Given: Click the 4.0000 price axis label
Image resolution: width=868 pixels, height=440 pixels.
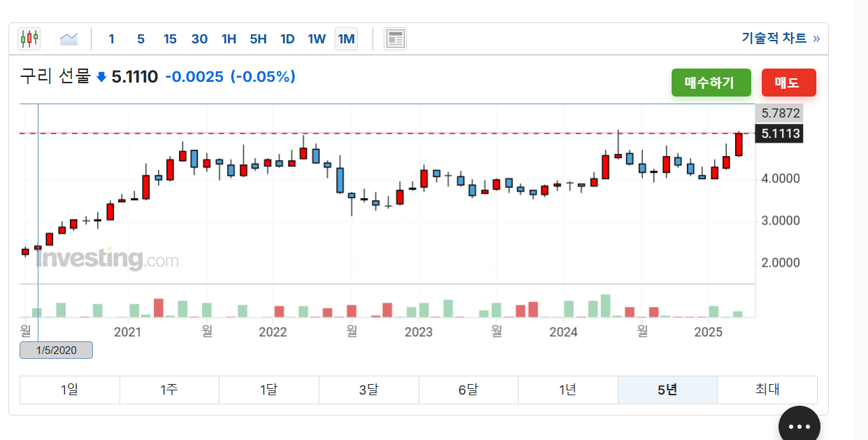Looking at the screenshot, I should pos(781,179).
